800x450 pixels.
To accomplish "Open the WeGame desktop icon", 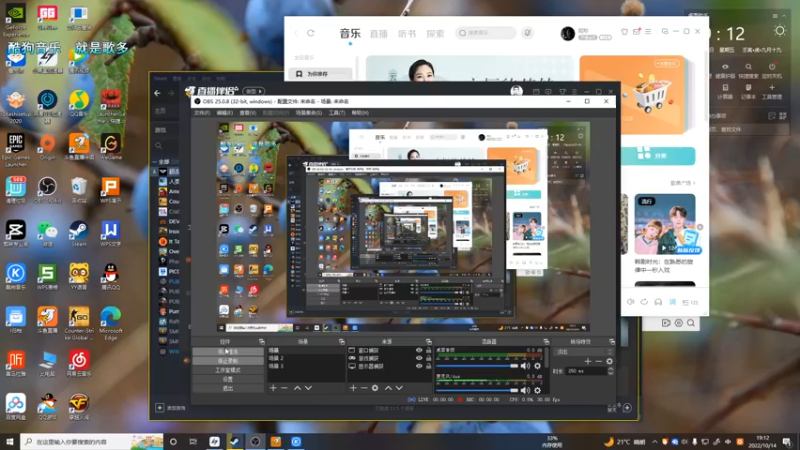I will (x=110, y=147).
